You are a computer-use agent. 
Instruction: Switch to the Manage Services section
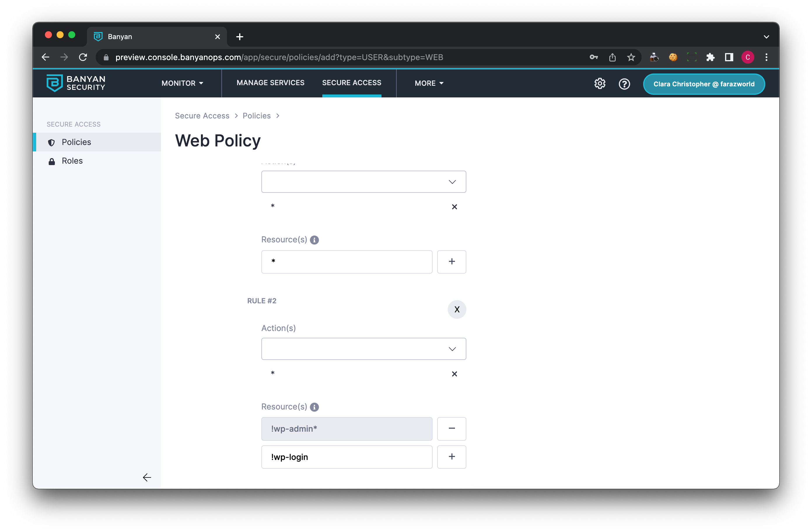(x=270, y=83)
